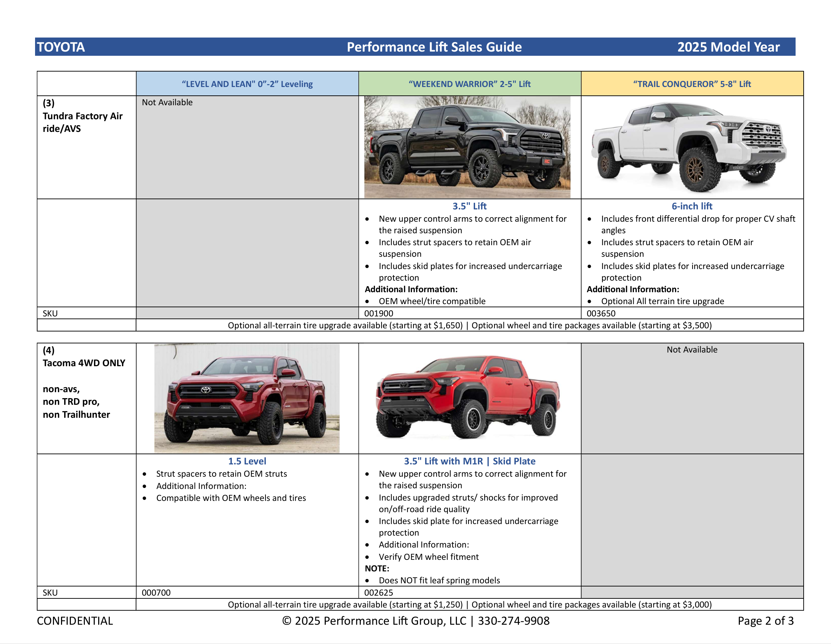Click SKU value "000700"

tap(156, 593)
